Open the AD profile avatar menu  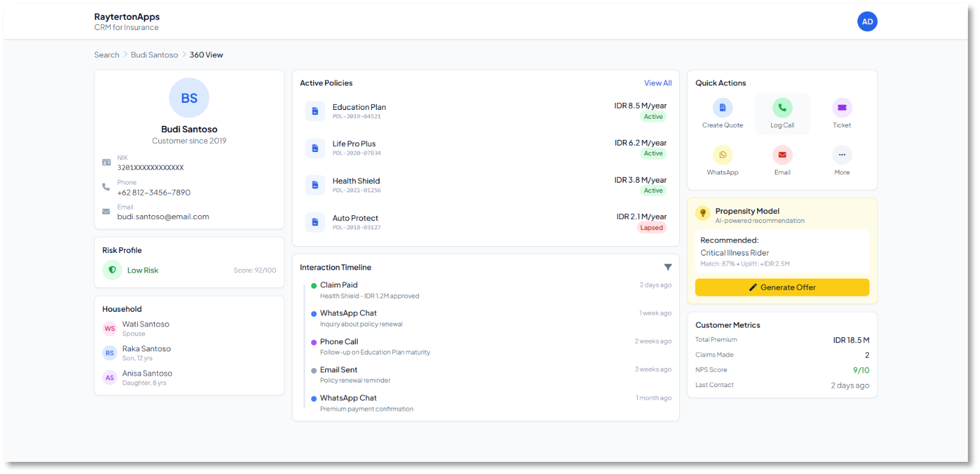coord(867,21)
